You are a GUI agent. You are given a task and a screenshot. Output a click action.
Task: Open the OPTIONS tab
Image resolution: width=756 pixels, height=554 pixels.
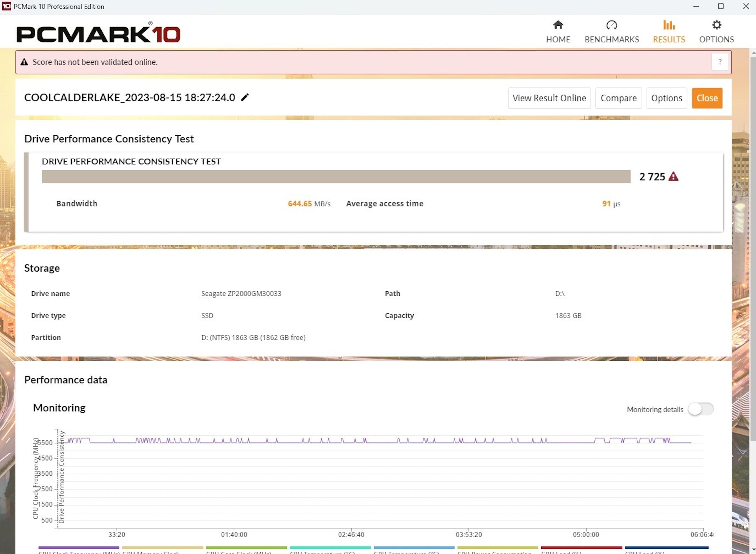pos(716,32)
